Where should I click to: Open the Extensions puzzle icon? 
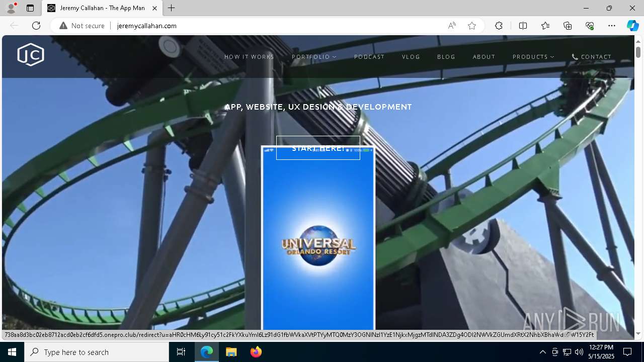pyautogui.click(x=499, y=26)
